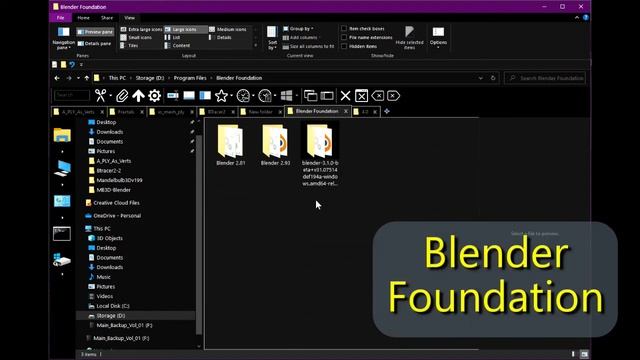Click the Search Blender Foundation field
This screenshot has height=360, width=640.
(545, 78)
